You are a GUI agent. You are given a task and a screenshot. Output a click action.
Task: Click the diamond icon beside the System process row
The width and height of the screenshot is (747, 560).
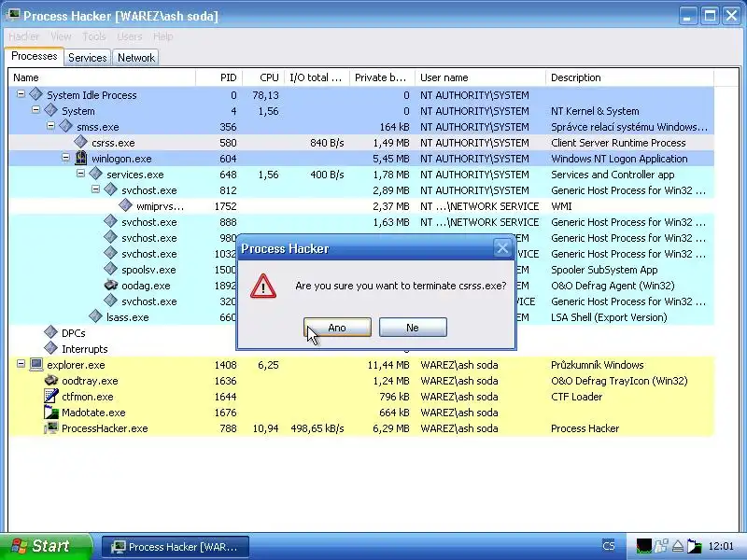click(51, 110)
